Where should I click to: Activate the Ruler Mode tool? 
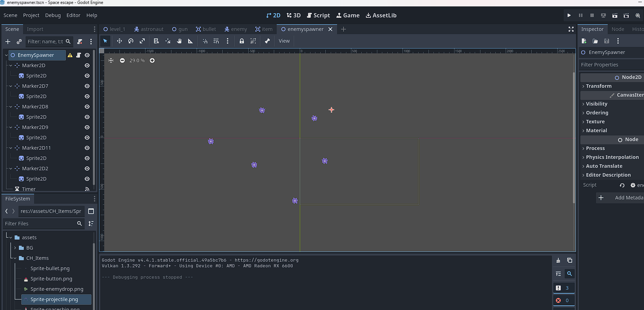[x=191, y=41]
